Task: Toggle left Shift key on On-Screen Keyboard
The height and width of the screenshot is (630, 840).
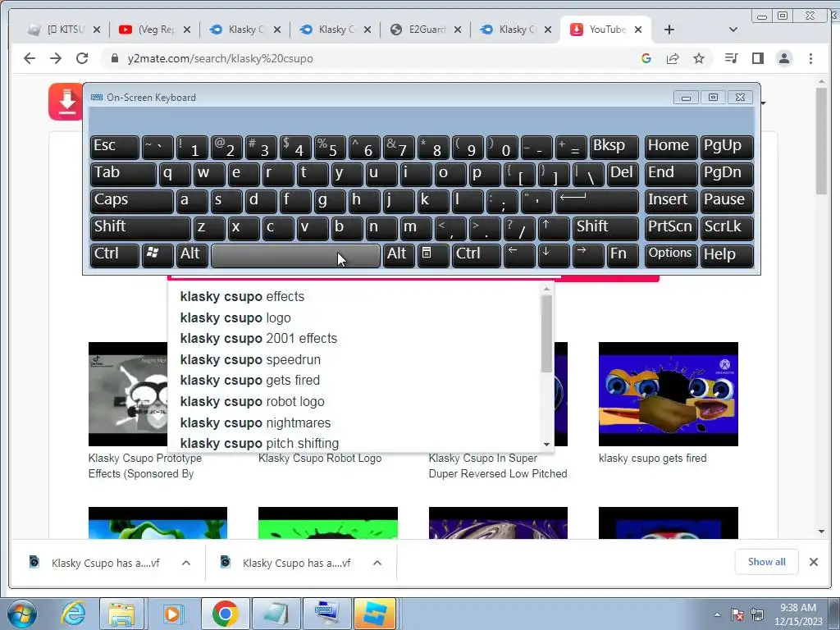Action: (139, 228)
